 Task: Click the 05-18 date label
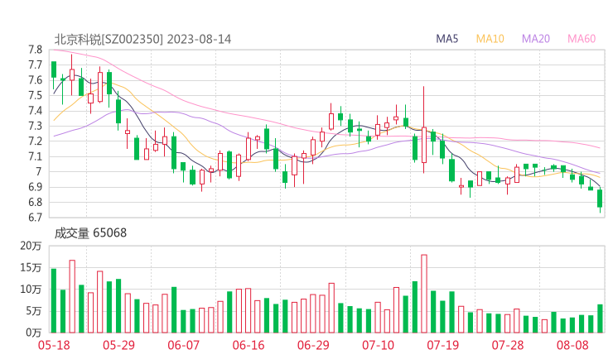pos(54,345)
